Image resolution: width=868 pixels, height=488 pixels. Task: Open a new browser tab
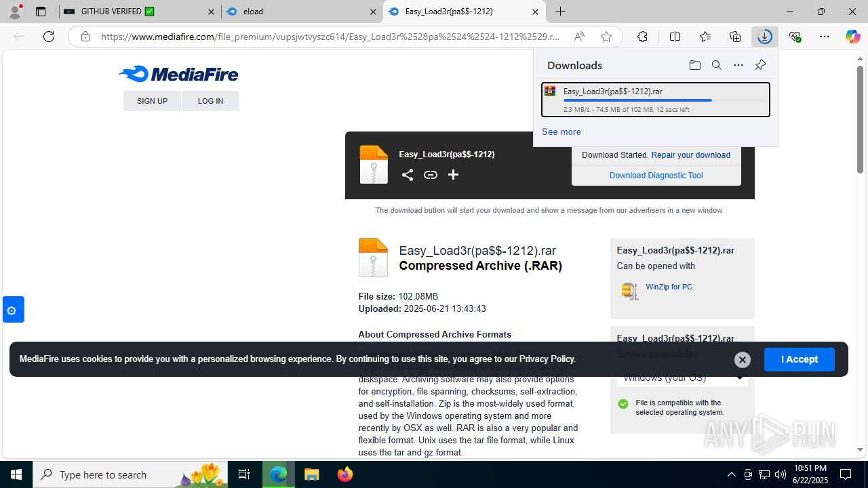pyautogui.click(x=561, y=12)
